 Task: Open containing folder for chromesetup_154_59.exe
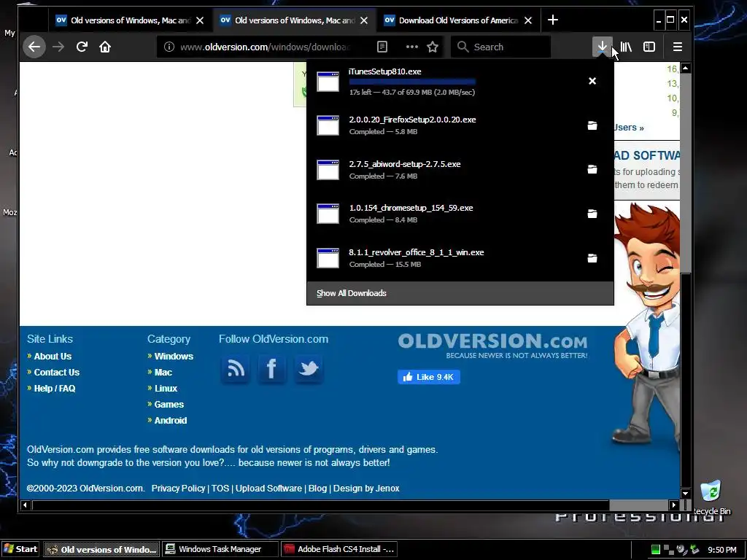(x=592, y=214)
